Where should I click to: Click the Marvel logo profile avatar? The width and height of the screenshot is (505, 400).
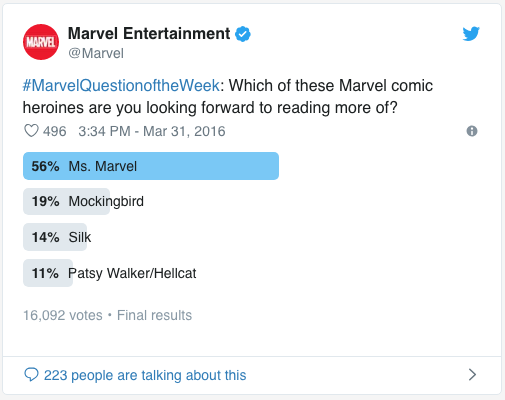(x=41, y=42)
